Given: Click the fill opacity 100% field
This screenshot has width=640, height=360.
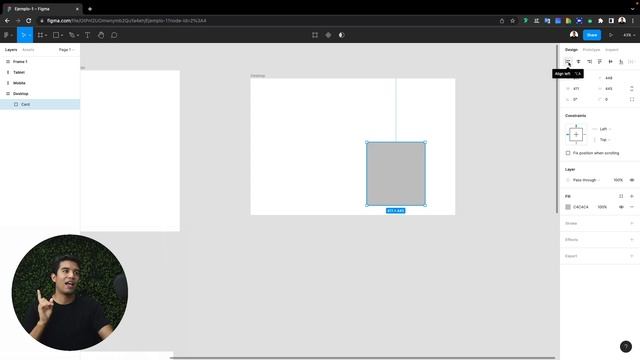Looking at the screenshot, I should tap(602, 207).
